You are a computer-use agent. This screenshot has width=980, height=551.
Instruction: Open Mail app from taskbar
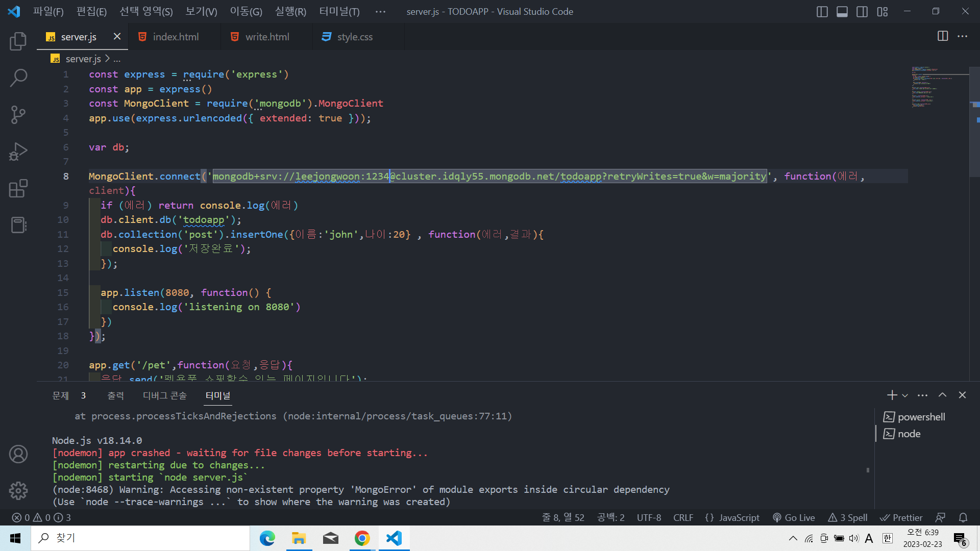pyautogui.click(x=331, y=538)
